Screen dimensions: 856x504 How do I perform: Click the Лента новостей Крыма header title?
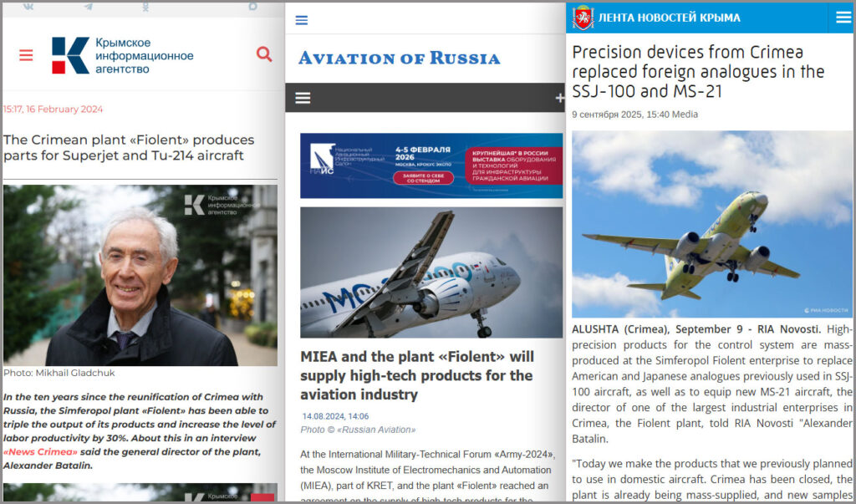(x=670, y=18)
